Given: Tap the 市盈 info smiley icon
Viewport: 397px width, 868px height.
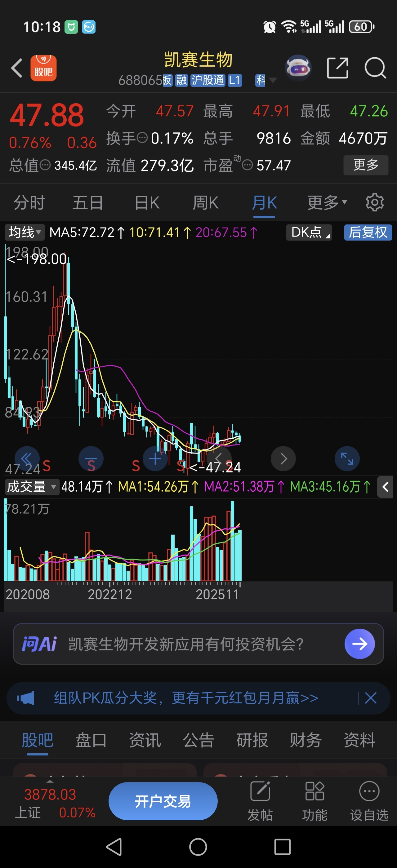Looking at the screenshot, I should point(248,165).
